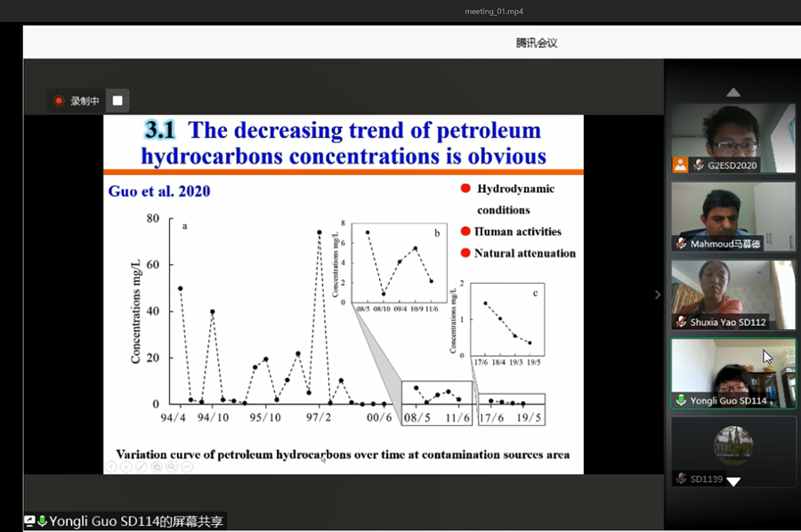Click the slide's '3.1' section number
Image resolution: width=801 pixels, height=532 pixels.
[x=160, y=130]
